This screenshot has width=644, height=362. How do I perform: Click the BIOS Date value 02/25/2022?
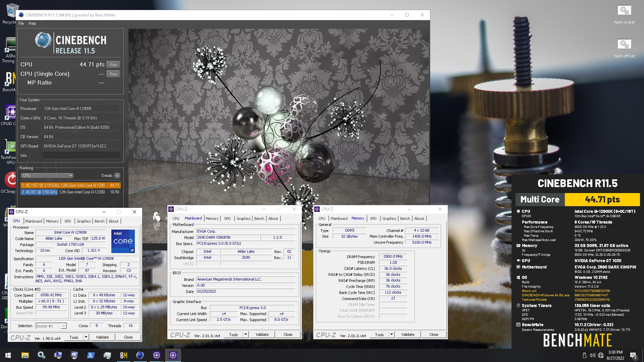click(246, 291)
